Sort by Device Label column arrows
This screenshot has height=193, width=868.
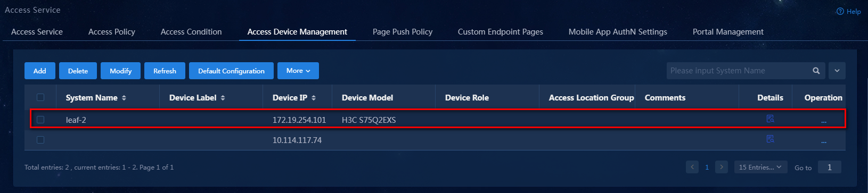(x=223, y=98)
